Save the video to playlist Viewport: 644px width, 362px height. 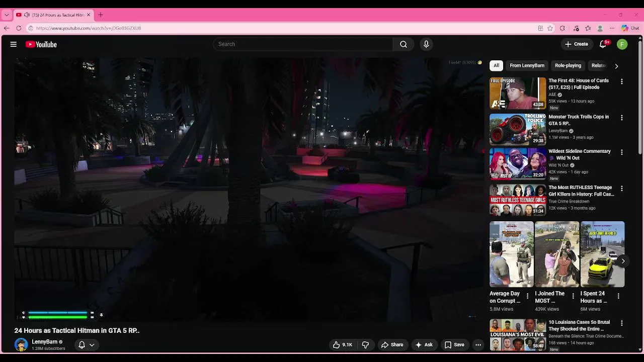454,345
